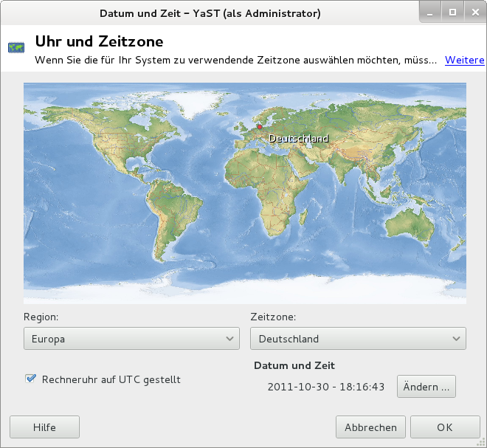
Task: Confirm the settings with OK
Action: click(x=444, y=427)
